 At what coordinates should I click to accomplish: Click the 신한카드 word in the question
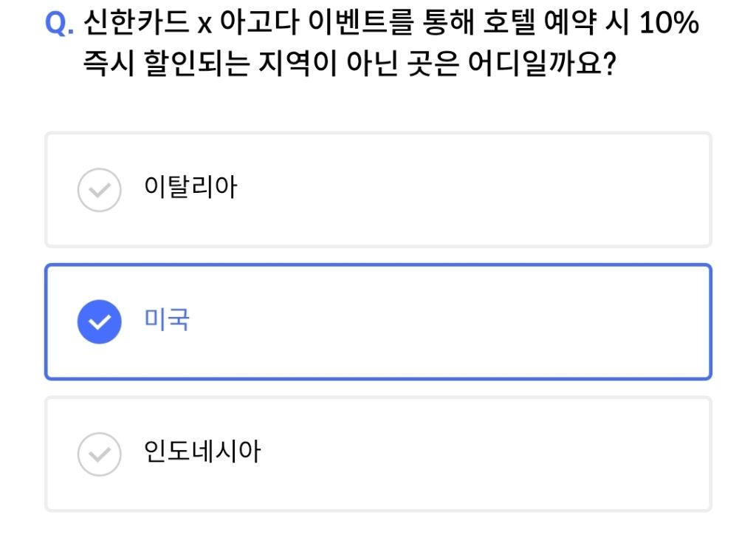(137, 24)
